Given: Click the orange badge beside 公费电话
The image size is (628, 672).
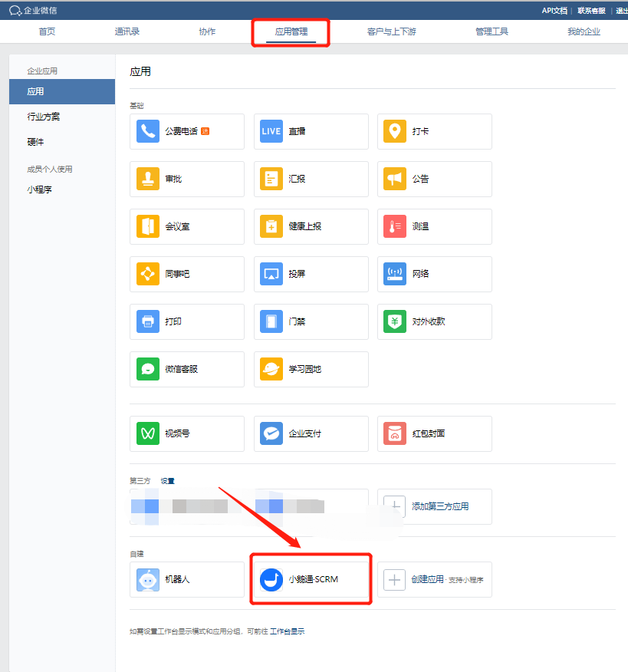Looking at the screenshot, I should 205,131.
